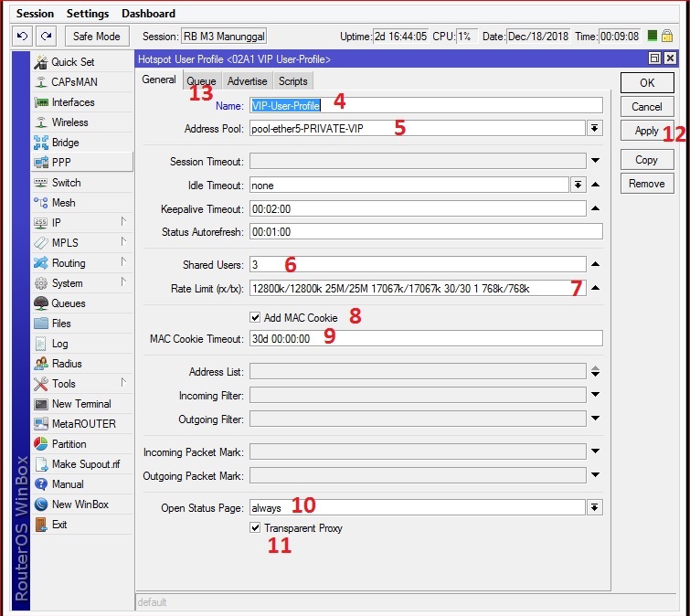Open the Log viewer

tap(82, 344)
